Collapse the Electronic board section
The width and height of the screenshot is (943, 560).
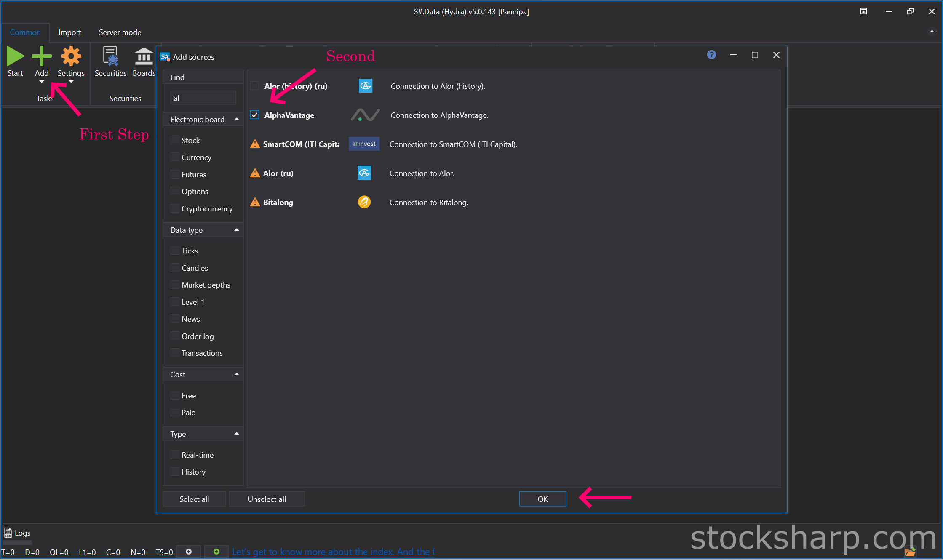[x=236, y=119]
